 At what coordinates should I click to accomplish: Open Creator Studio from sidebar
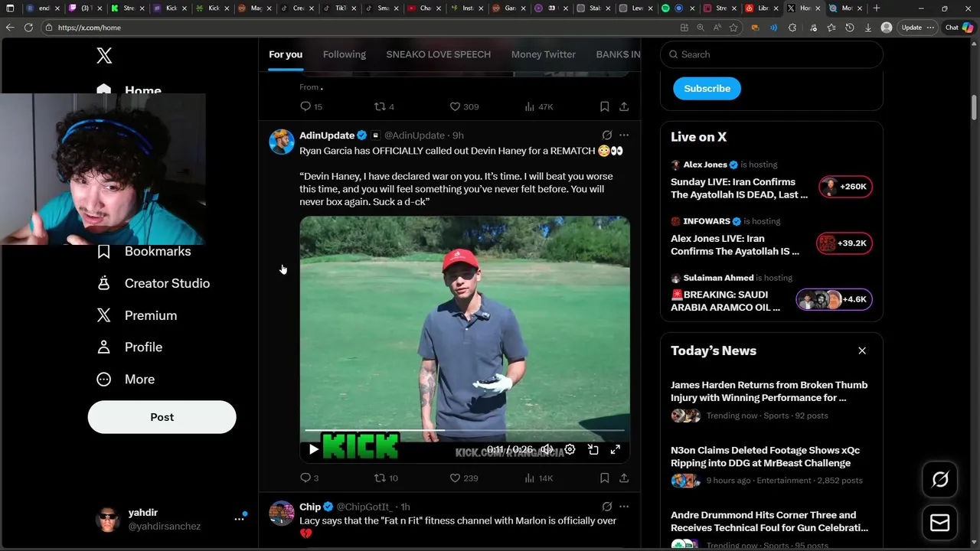[x=153, y=283]
